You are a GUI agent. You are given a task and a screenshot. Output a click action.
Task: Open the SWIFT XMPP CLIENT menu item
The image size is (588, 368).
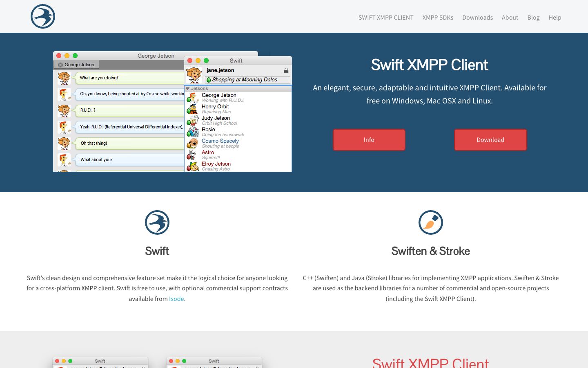coord(386,18)
